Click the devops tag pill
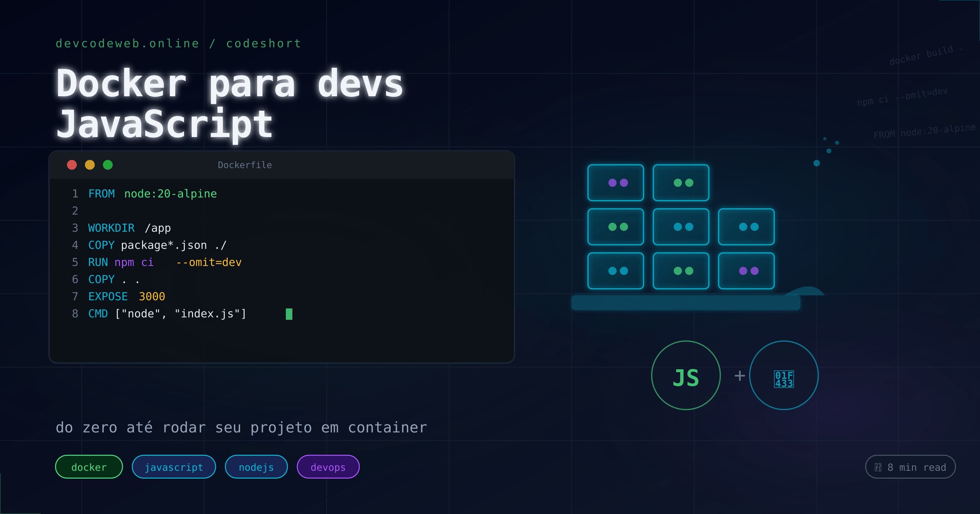The width and height of the screenshot is (980, 514). [328, 466]
